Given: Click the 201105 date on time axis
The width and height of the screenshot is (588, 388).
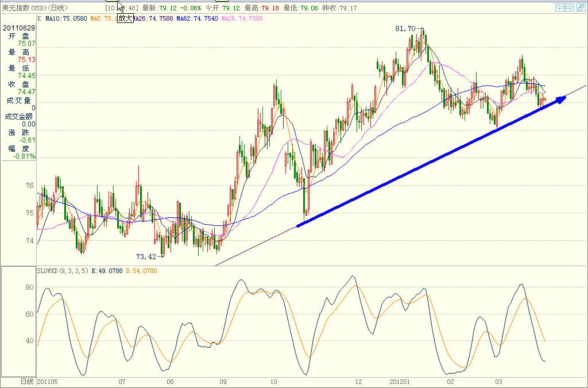Looking at the screenshot, I should point(48,382).
